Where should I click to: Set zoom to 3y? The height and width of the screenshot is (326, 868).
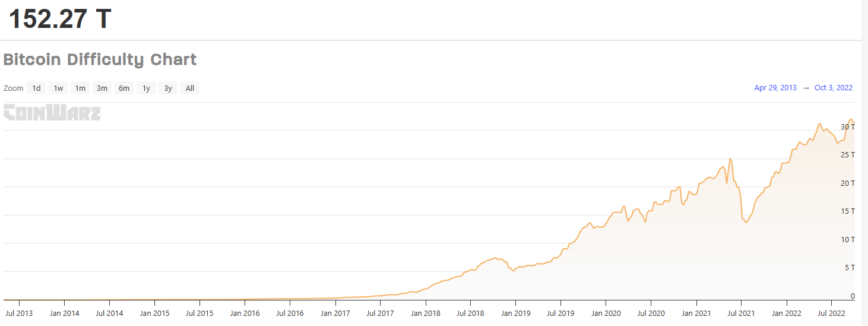168,88
